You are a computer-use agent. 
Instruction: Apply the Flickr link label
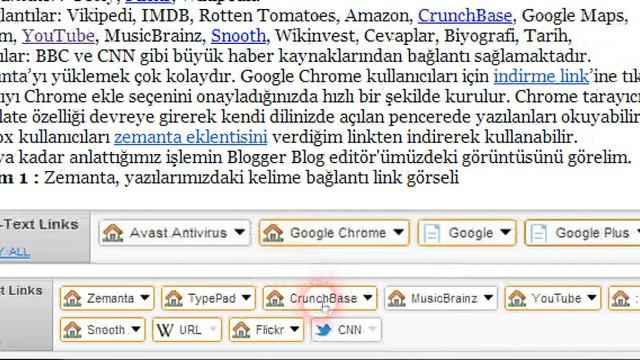(x=270, y=330)
